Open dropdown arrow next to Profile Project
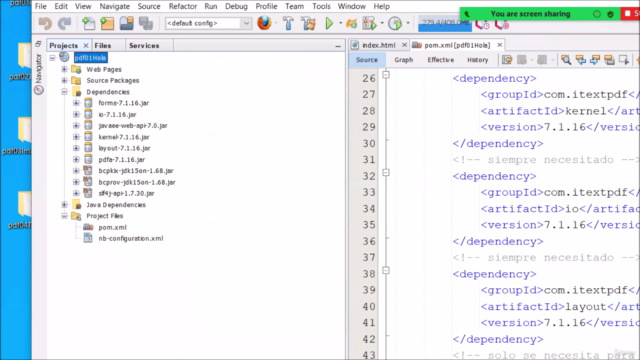640x360 pixels. pos(408,23)
